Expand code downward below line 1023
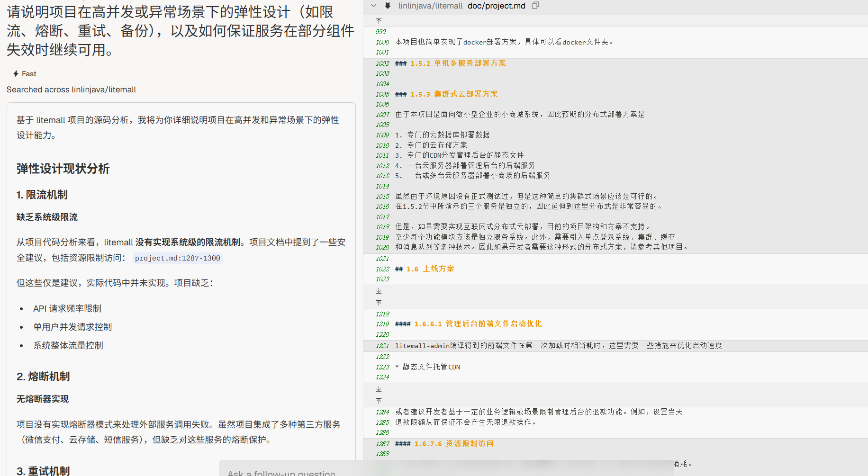This screenshot has width=868, height=476. click(379, 291)
